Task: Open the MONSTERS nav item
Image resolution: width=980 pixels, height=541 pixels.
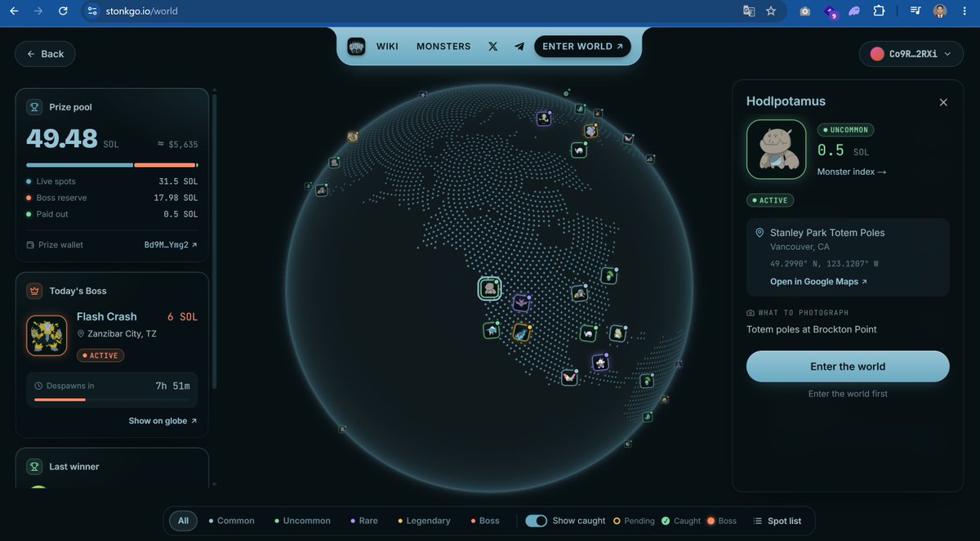Action: [443, 47]
